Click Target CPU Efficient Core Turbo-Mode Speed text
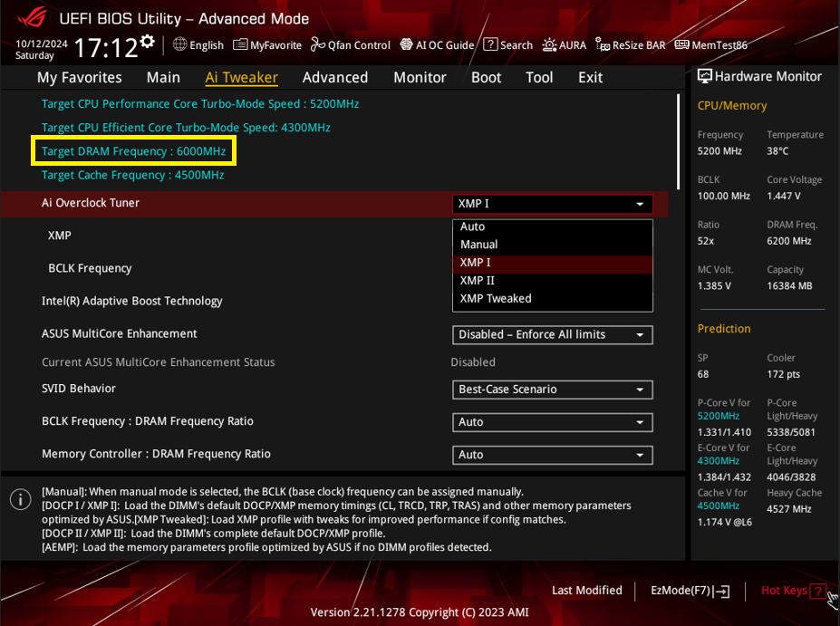 point(186,128)
